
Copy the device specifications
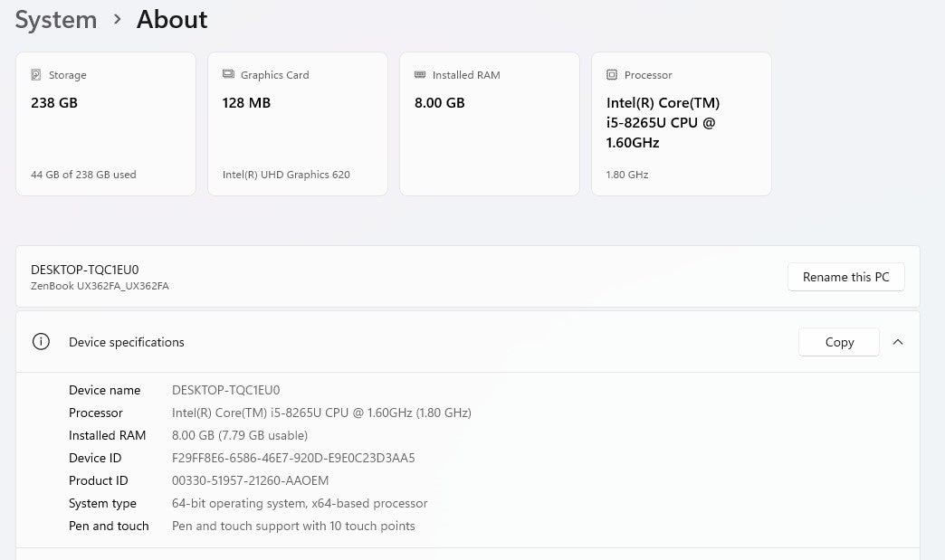(839, 342)
